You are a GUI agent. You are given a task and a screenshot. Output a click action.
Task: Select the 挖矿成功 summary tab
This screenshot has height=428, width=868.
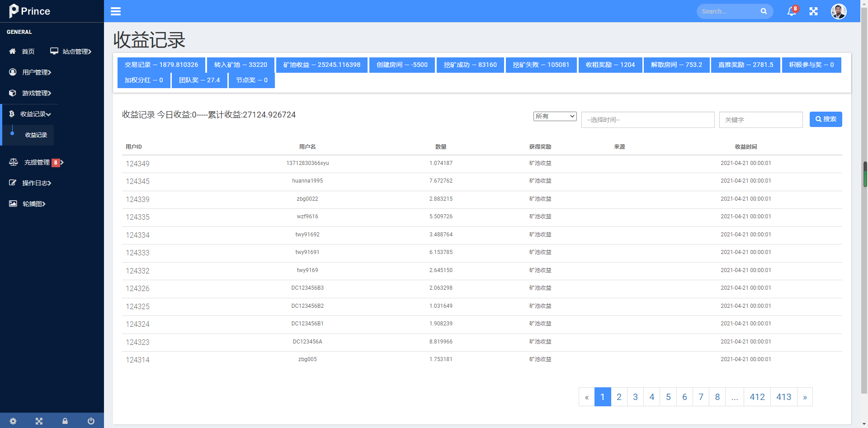470,65
